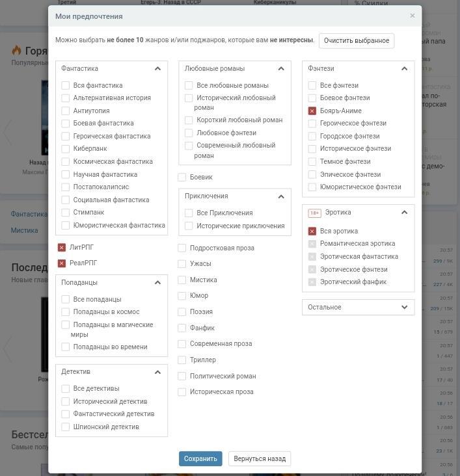Collapse the Детектив section chevron
The height and width of the screenshot is (476, 460).
[x=157, y=372]
